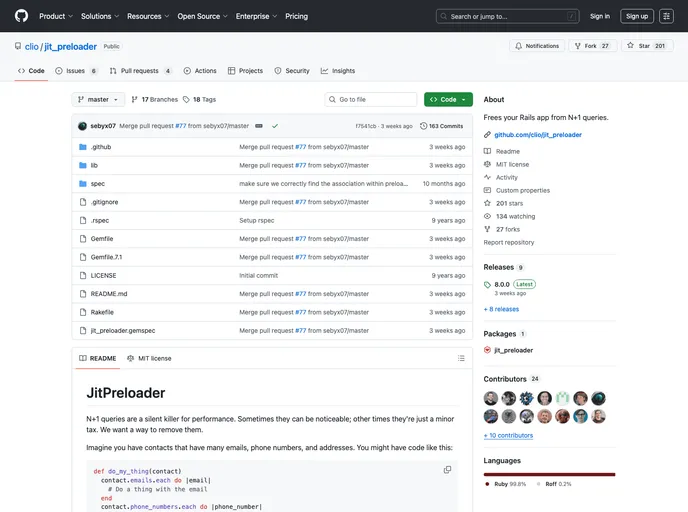Screen dimensions: 688x512
Task: View 134 watching in sidebar
Action: point(509,216)
